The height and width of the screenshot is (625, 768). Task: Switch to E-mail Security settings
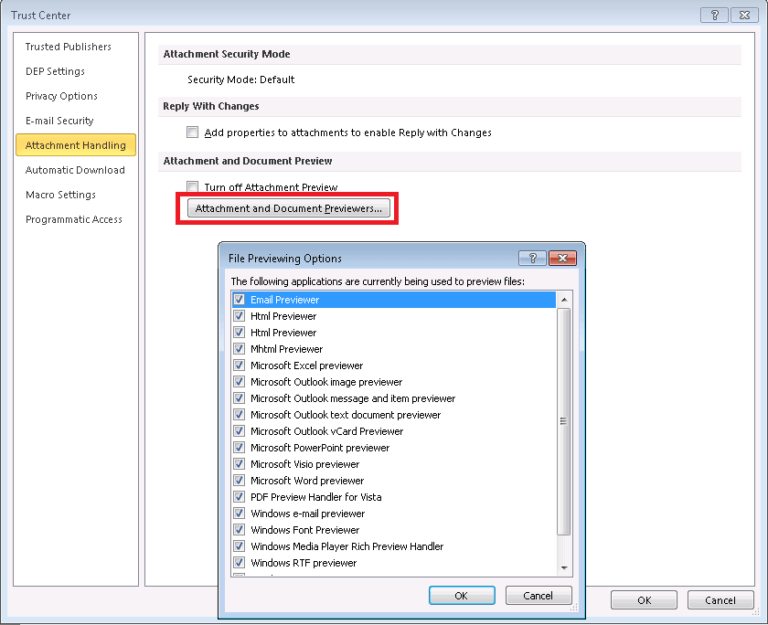pos(59,121)
